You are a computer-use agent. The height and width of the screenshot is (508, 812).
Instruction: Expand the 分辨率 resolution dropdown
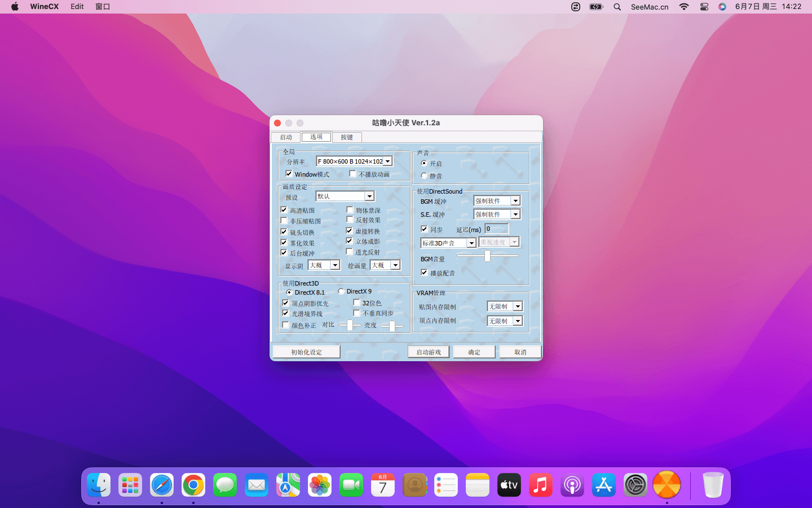point(387,161)
